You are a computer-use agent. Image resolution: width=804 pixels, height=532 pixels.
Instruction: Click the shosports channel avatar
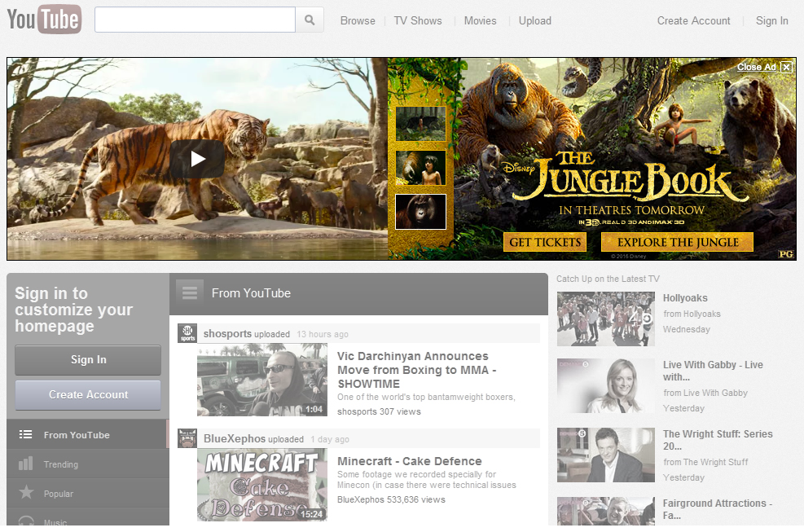click(x=187, y=332)
